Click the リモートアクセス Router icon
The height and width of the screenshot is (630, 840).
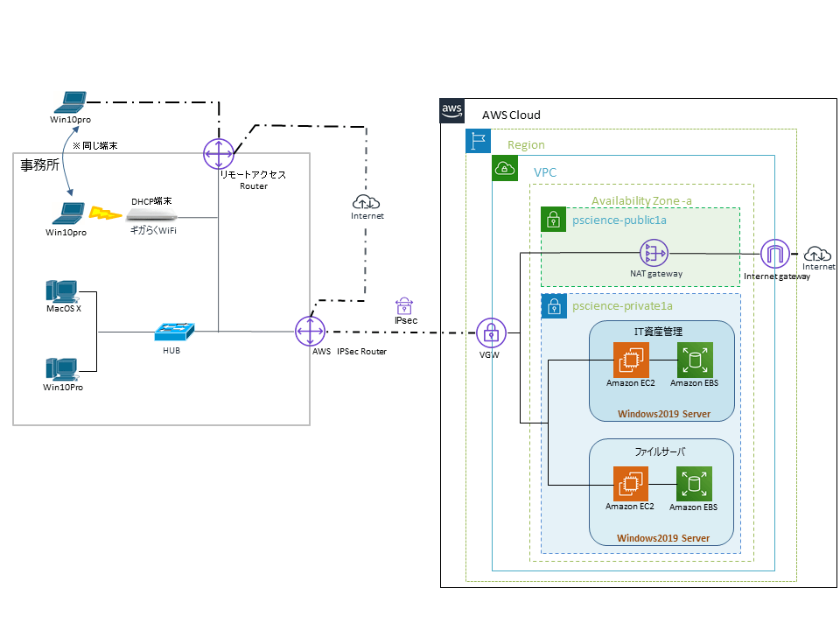point(217,153)
